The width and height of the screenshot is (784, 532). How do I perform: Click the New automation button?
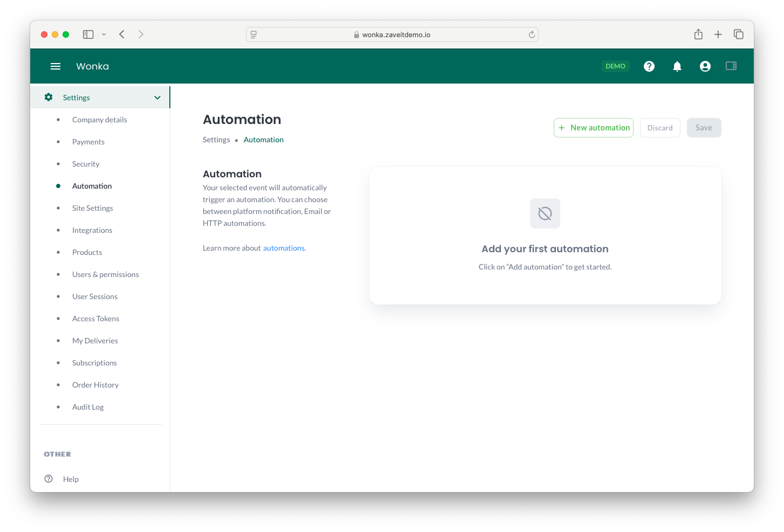tap(594, 128)
